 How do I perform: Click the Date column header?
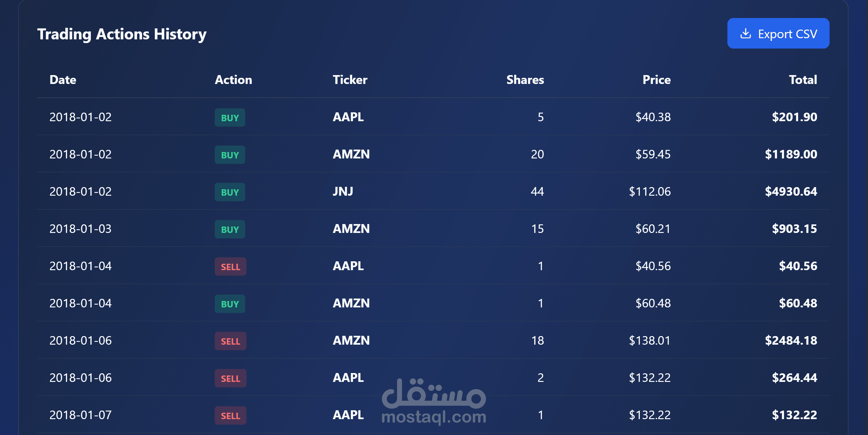click(63, 80)
